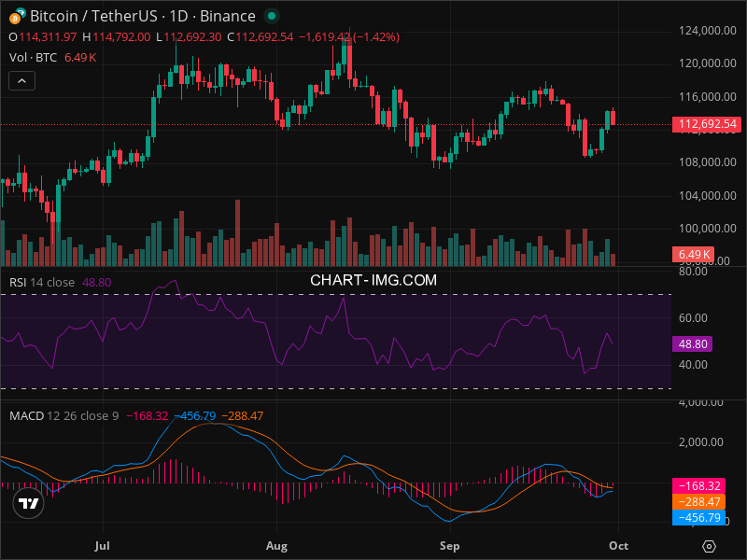
Task: Open chart settings hexagon icon
Action: tap(710, 546)
